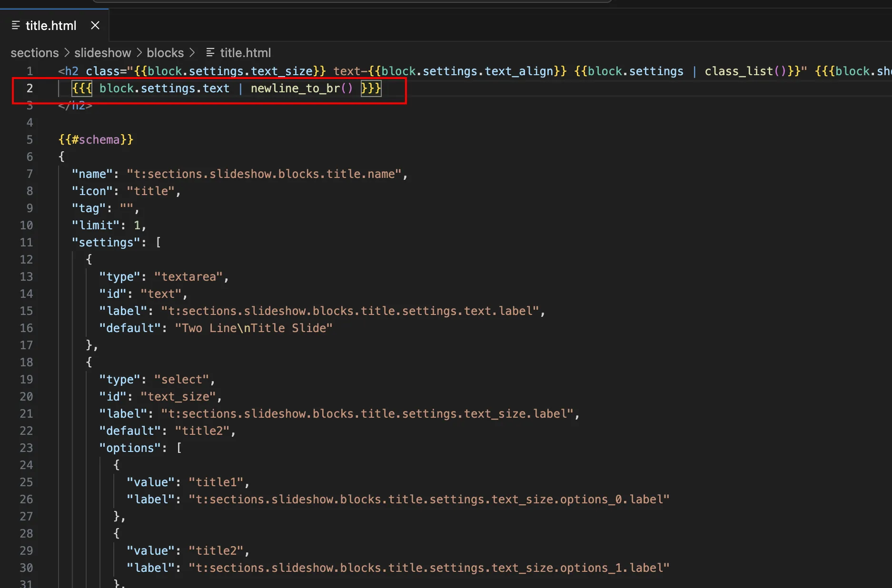Expand the chevron after 'blocks' breadcrumb
This screenshot has height=588, width=892.
click(192, 53)
